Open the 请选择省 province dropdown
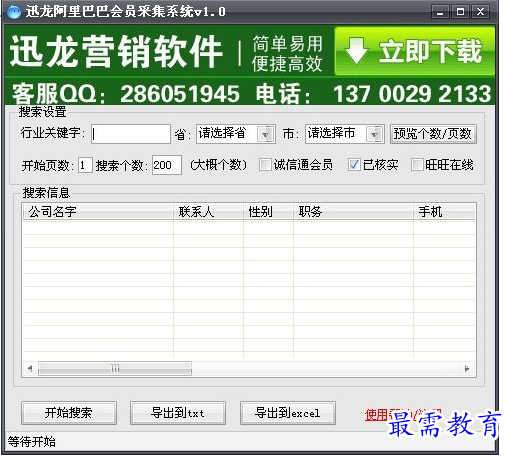The height and width of the screenshot is (456, 510). click(x=236, y=134)
